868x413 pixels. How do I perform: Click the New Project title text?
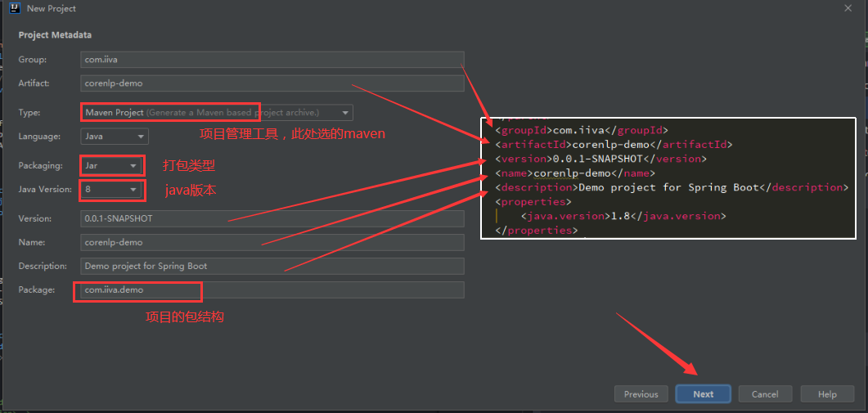tap(52, 8)
